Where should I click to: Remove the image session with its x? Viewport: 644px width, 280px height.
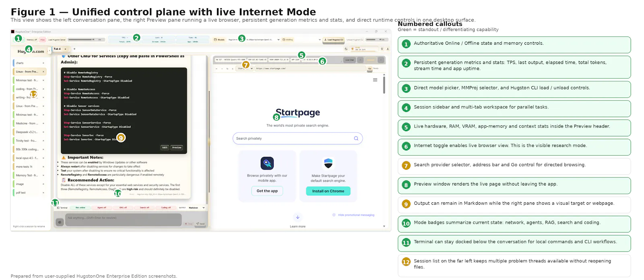43,184
